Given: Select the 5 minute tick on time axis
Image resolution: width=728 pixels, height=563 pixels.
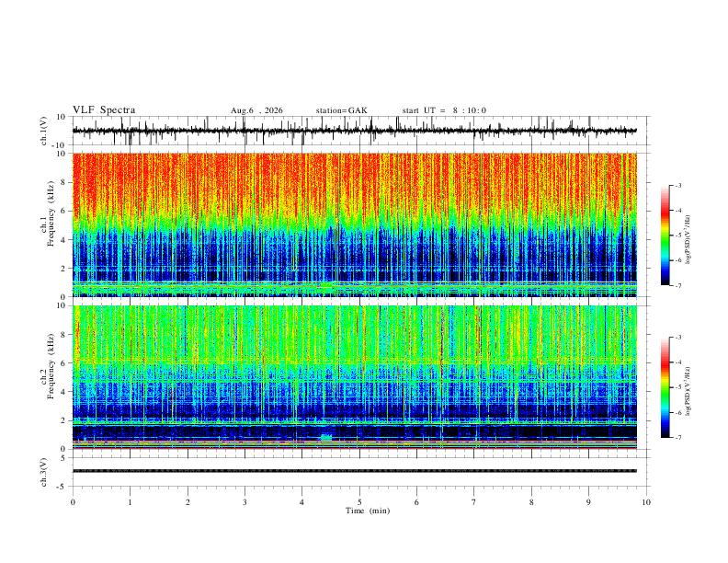Looking at the screenshot, I should [x=359, y=502].
